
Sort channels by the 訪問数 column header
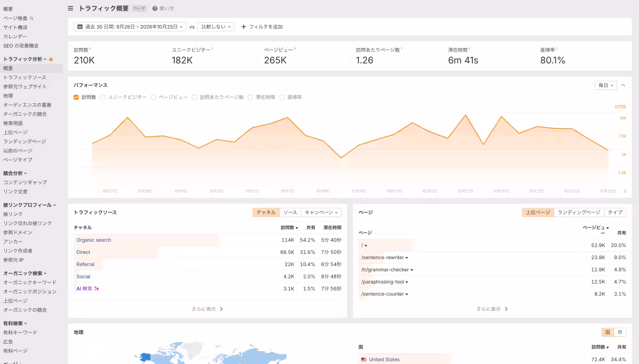(x=289, y=228)
